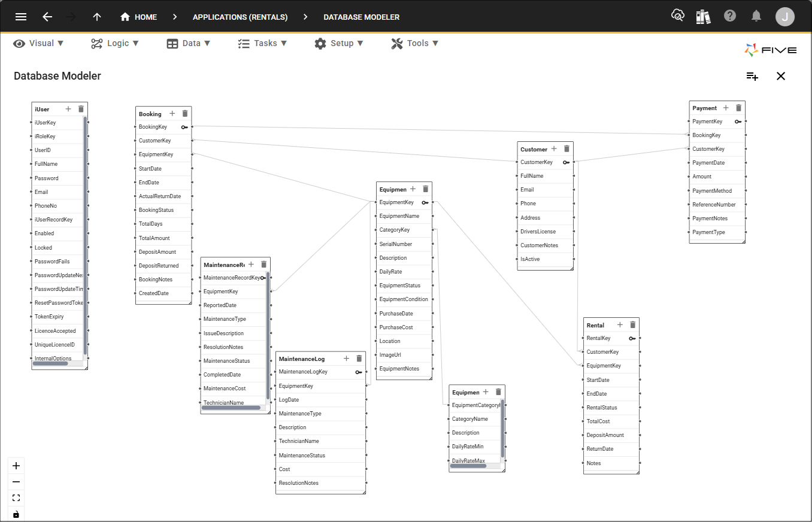Open the Tools menu
Viewport: 812px width, 522px height.
pos(415,43)
